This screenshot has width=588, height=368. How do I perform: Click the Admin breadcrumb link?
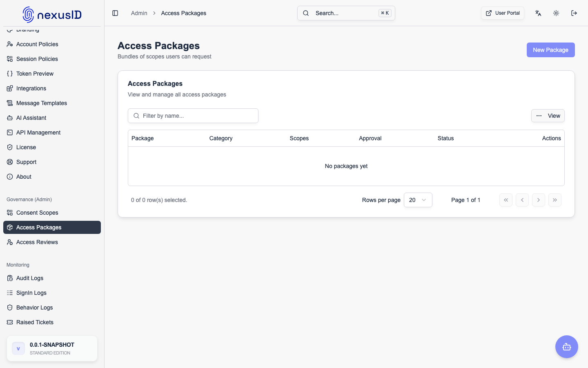click(139, 13)
